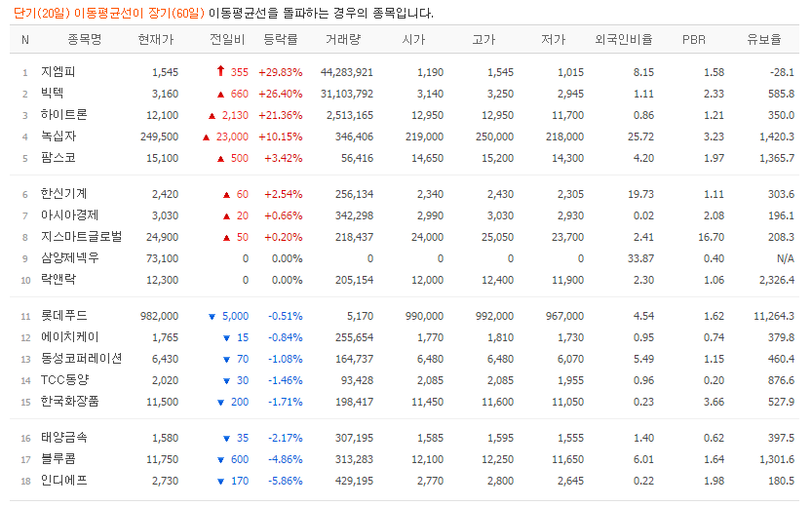Open the 한국화장품 stock link
Screen dimensions: 812x506
[x=69, y=402]
